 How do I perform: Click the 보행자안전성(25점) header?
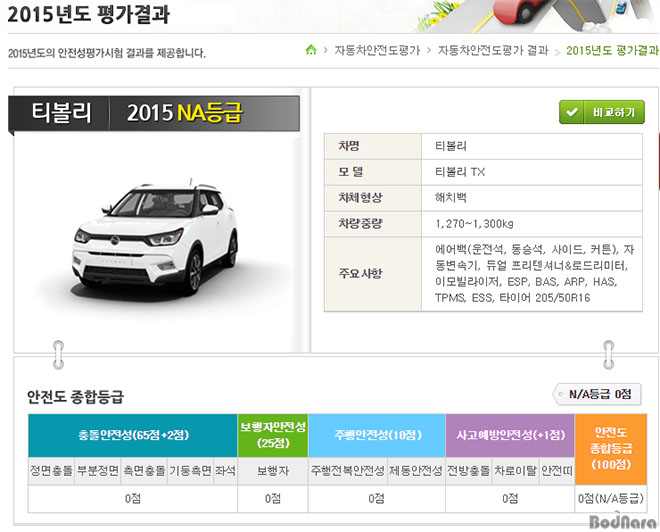(273, 435)
